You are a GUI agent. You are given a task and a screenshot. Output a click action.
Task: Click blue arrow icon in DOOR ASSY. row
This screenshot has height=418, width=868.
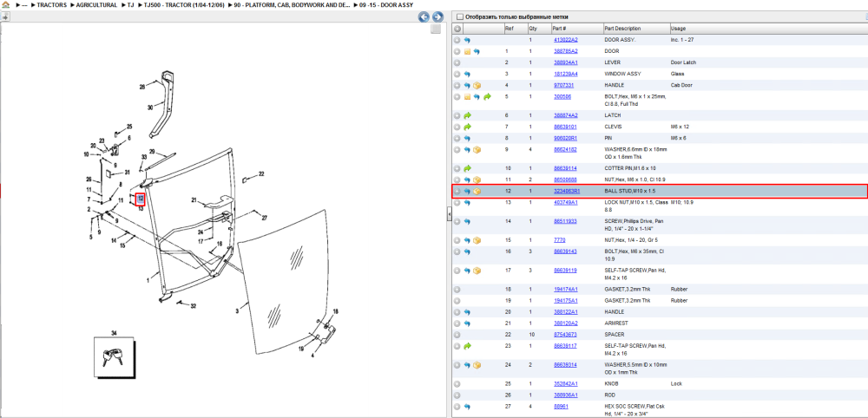click(x=467, y=41)
